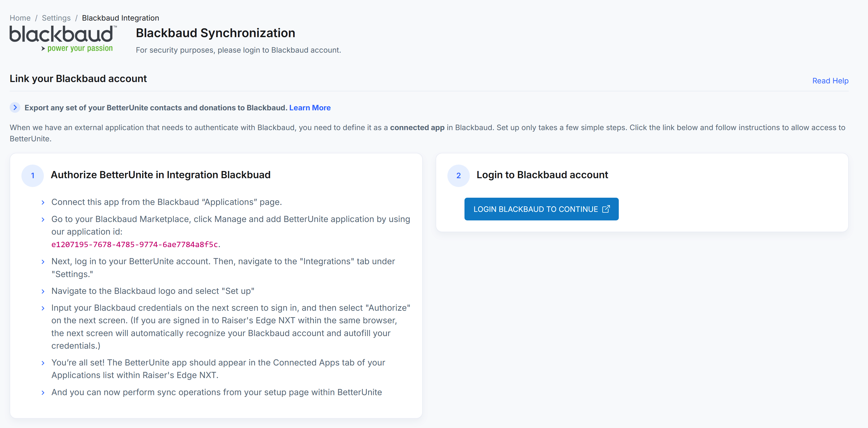Click the step 1 number badge
The height and width of the screenshot is (428, 868).
[33, 176]
